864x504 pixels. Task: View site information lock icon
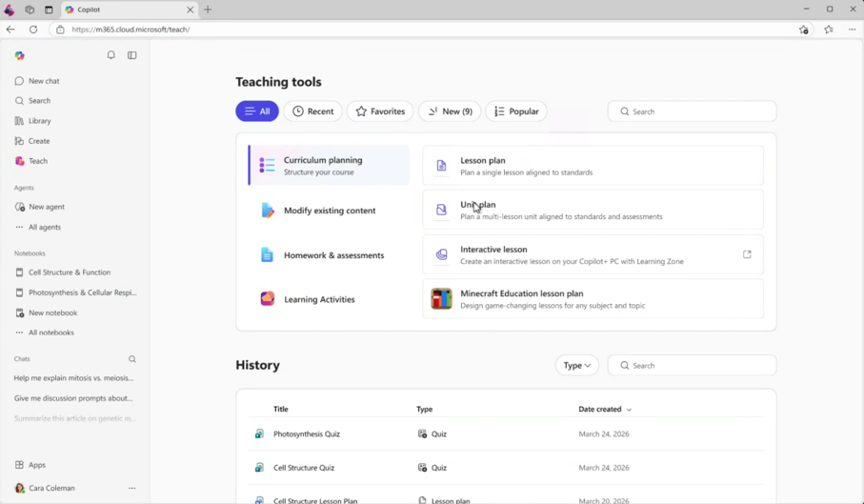pyautogui.click(x=61, y=30)
